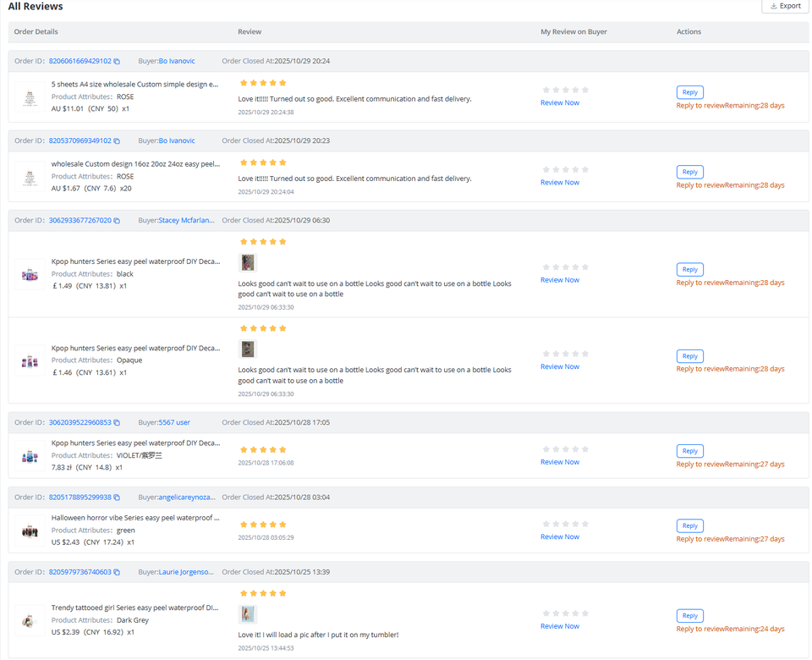Copy order ID 8206061669429102
The width and height of the screenshot is (812, 660).
click(x=117, y=62)
